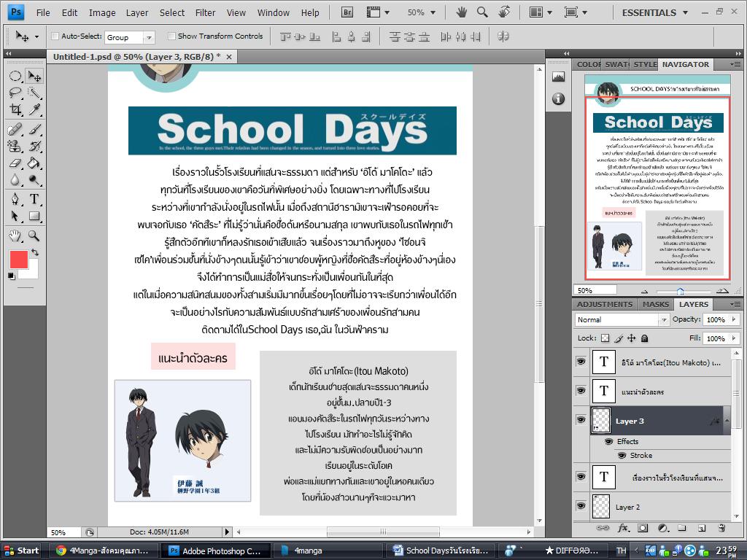Open the Opacity slider arrow
The image size is (747, 560).
(734, 319)
